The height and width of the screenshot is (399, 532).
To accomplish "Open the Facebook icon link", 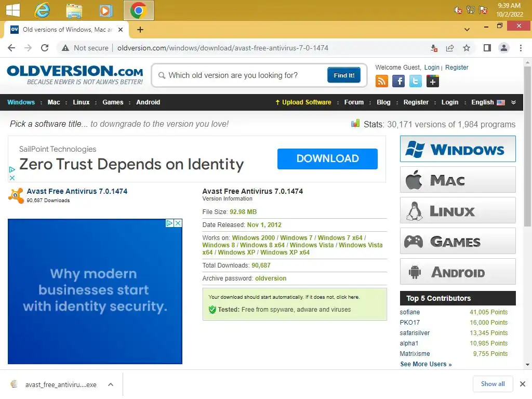I will [398, 81].
